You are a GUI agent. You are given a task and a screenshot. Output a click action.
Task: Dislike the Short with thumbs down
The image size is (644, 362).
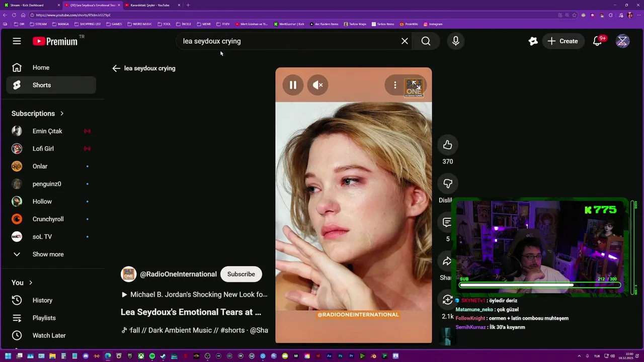447,184
